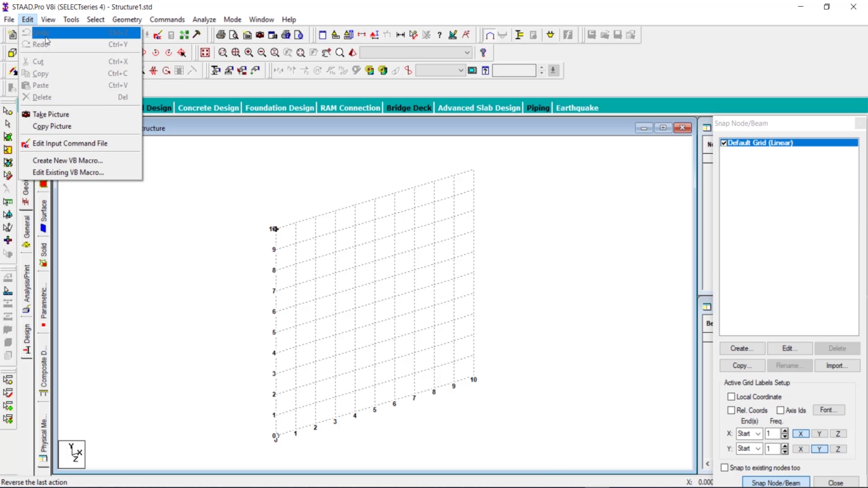Image resolution: width=868 pixels, height=488 pixels.
Task: Select the arrow pointer cursor in left toolbar
Action: coord(8,123)
